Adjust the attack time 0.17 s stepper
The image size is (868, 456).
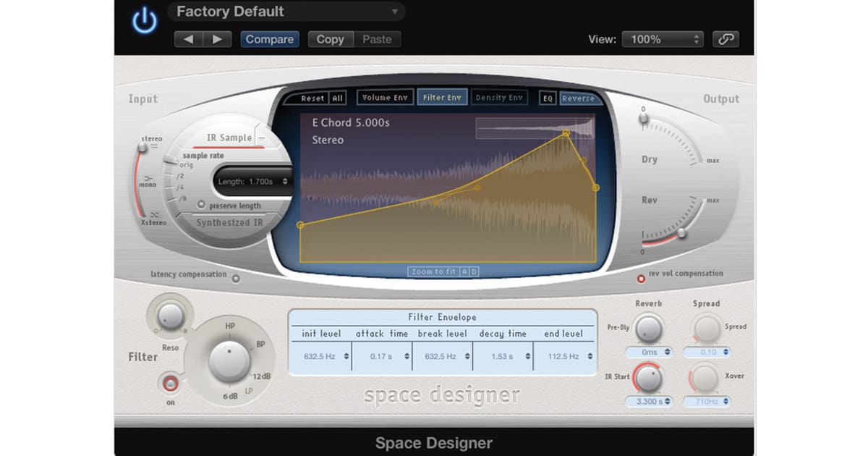click(406, 356)
